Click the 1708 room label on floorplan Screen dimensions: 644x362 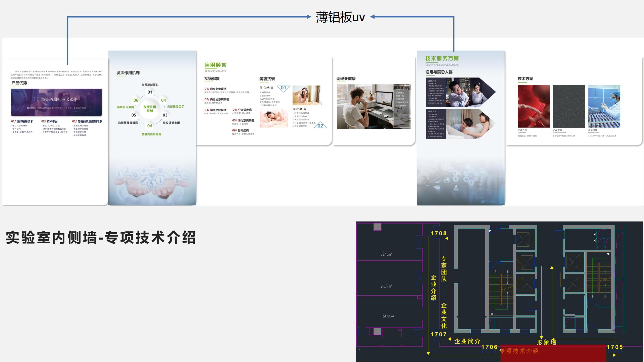[x=438, y=233]
